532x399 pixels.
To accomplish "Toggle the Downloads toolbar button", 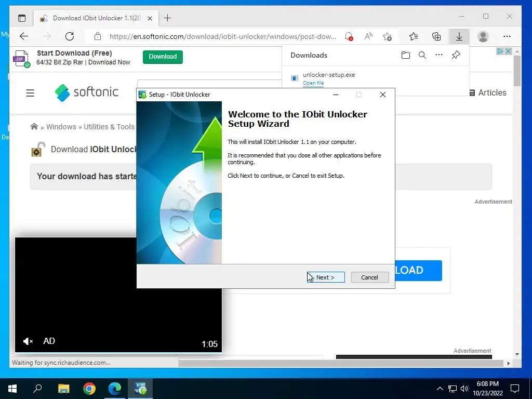I will tap(459, 36).
